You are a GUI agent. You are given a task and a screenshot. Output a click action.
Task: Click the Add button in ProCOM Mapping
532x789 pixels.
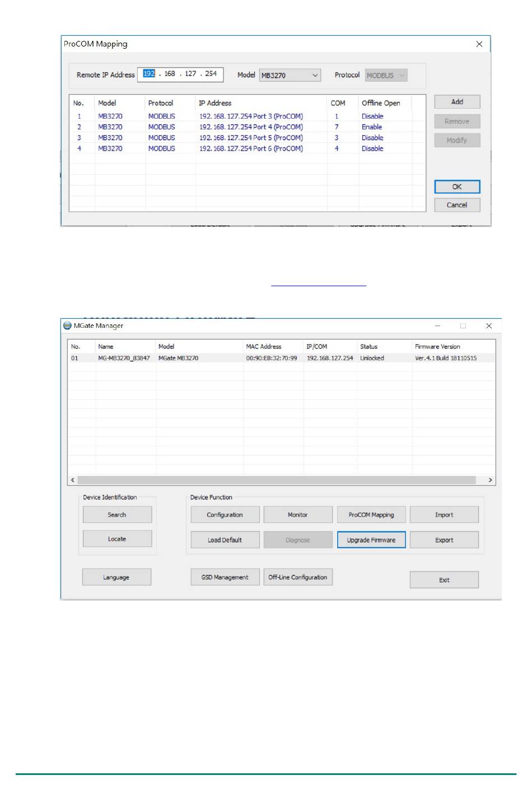[x=457, y=102]
